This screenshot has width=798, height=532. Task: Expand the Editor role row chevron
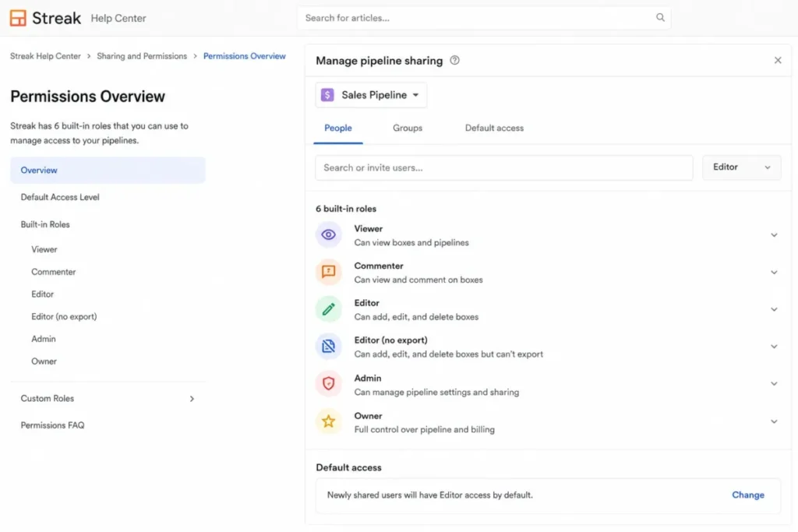click(x=774, y=309)
